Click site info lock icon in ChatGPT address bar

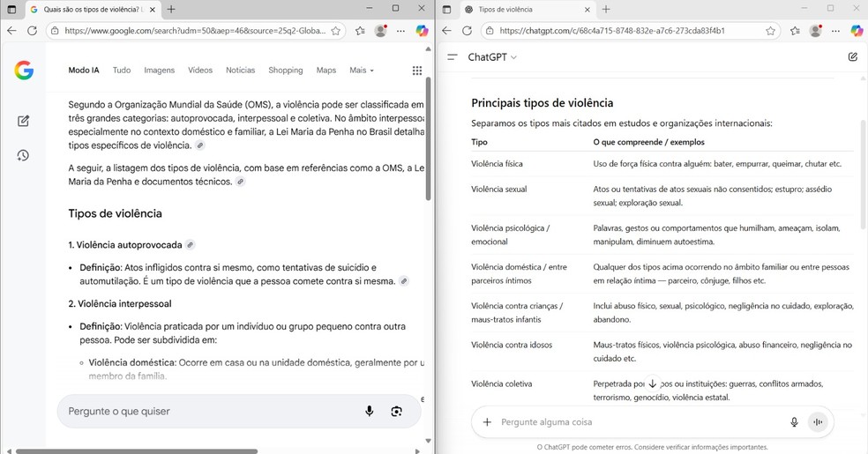pos(490,31)
